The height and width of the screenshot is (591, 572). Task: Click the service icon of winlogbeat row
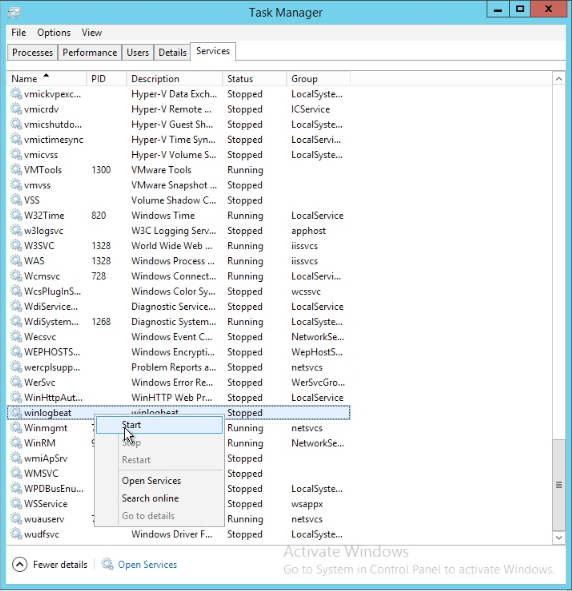click(16, 412)
